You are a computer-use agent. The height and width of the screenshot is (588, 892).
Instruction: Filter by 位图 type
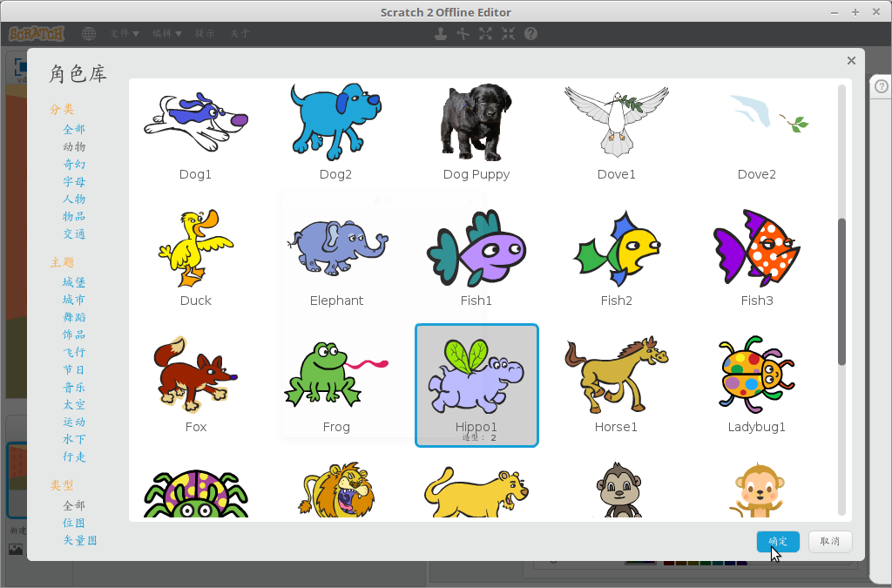click(x=74, y=524)
